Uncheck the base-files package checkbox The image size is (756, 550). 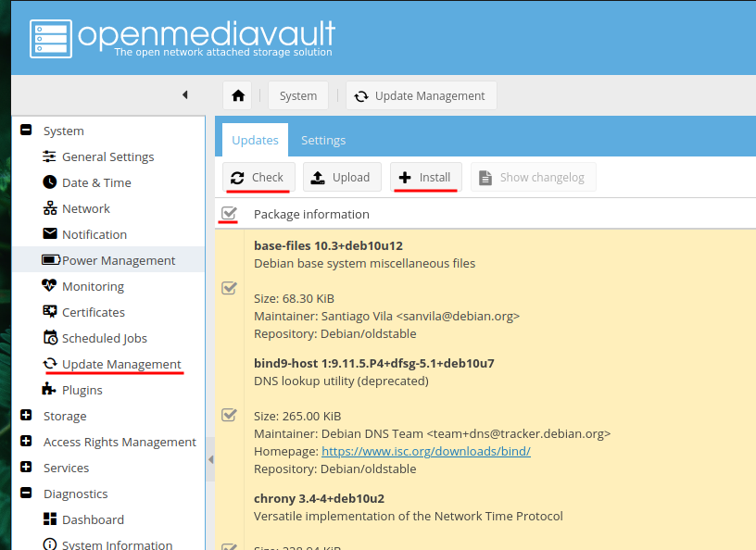tap(229, 288)
